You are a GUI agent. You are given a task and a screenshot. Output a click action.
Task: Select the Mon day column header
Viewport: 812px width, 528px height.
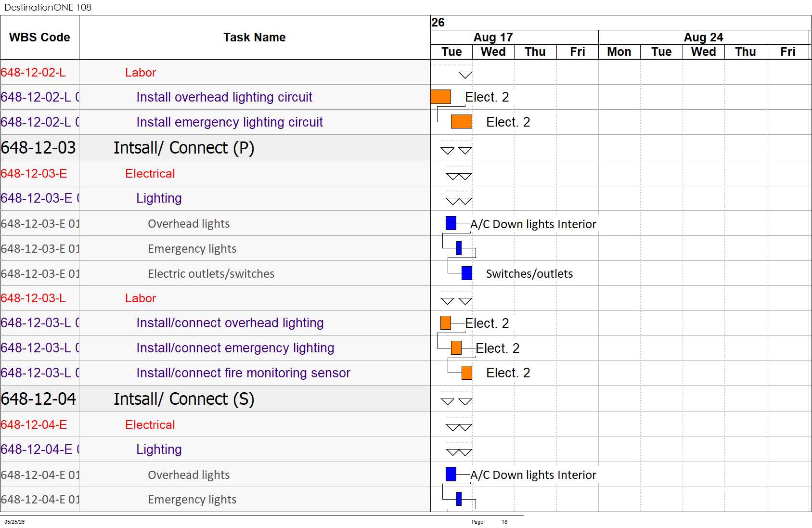619,52
